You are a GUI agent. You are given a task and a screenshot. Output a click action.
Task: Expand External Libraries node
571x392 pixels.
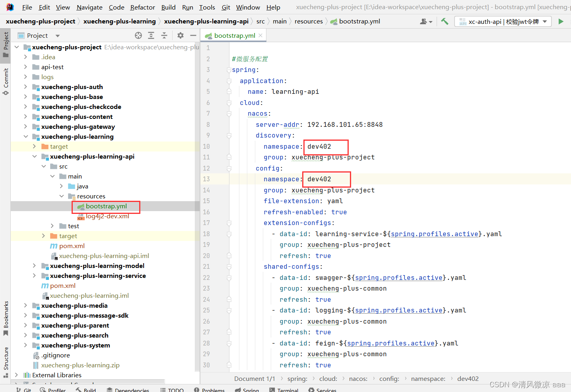[17, 375]
